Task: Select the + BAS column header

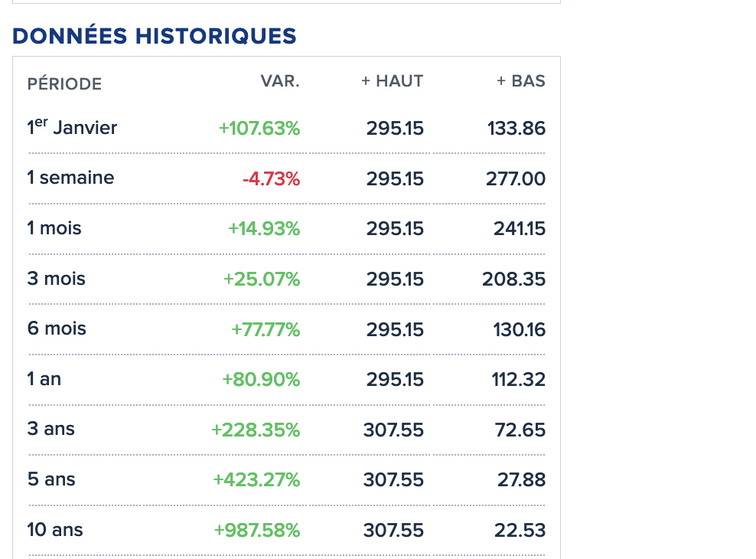Action: [x=521, y=81]
